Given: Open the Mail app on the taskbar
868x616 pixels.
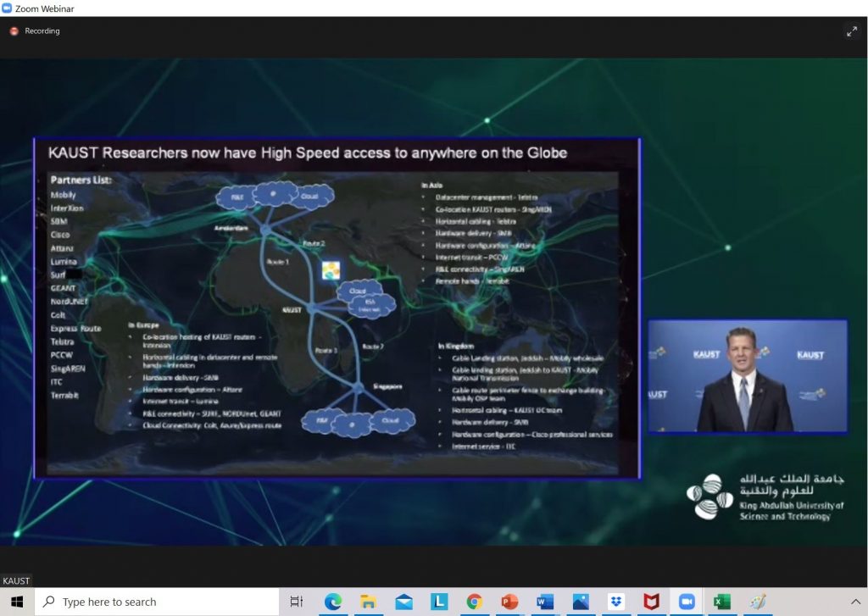Looking at the screenshot, I should [403, 602].
